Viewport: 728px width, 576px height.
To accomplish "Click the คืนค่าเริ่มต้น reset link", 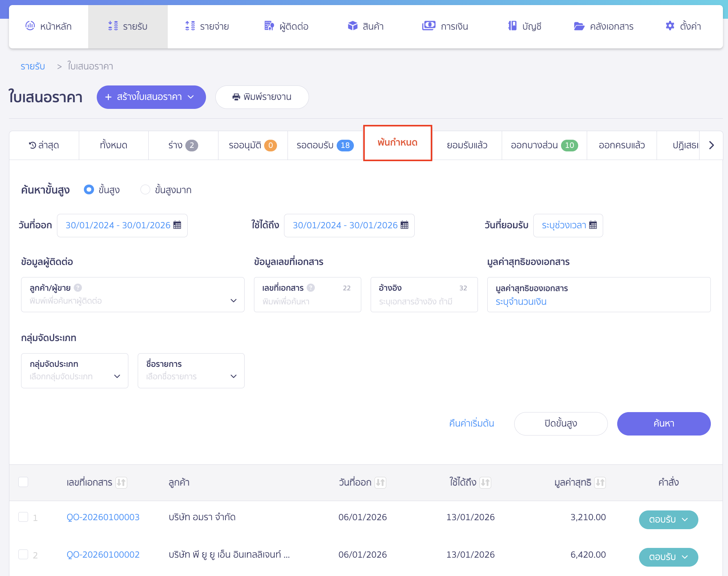I will [x=471, y=423].
